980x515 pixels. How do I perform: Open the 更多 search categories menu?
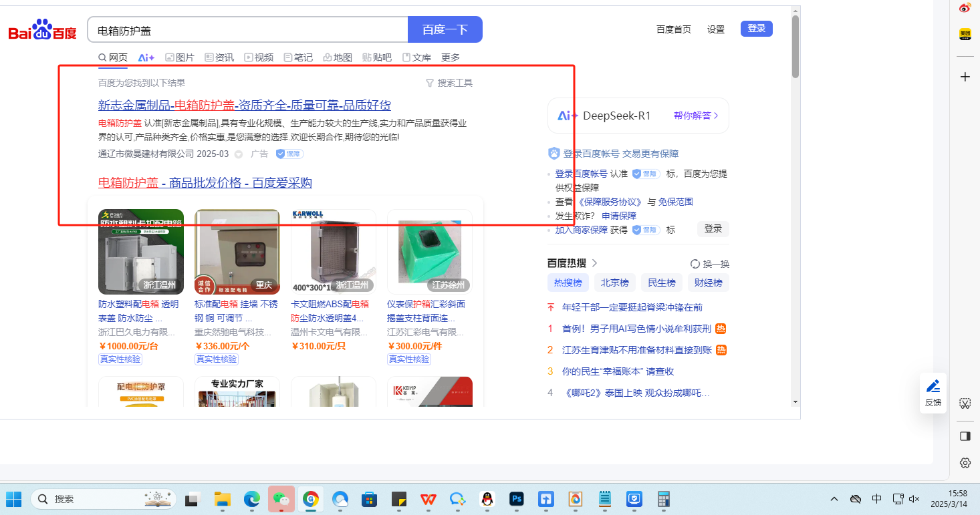point(451,57)
